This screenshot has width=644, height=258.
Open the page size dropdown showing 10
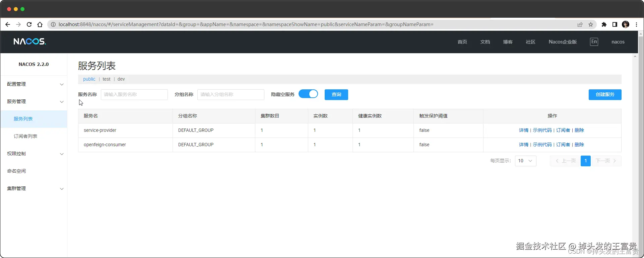pos(525,161)
